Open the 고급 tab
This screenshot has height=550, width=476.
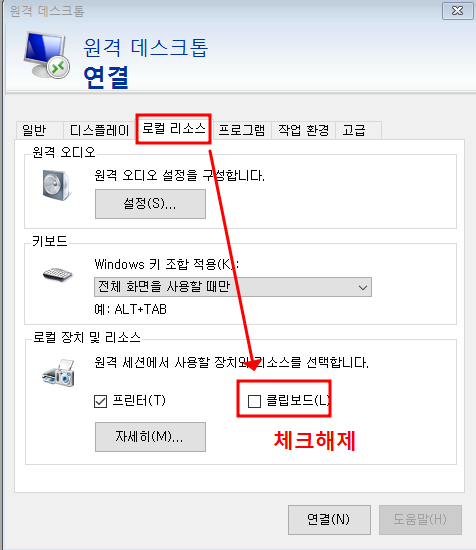tap(354, 130)
